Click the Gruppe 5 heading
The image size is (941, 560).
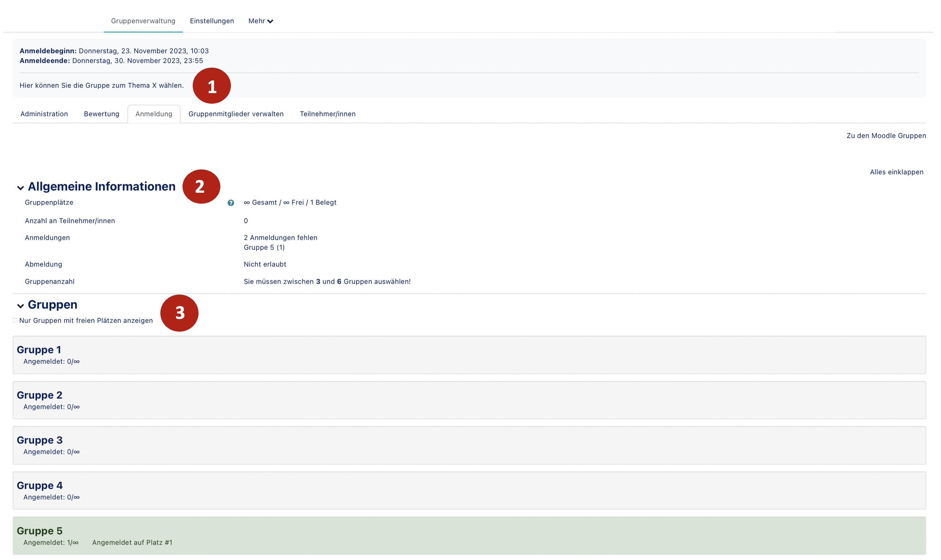point(40,531)
